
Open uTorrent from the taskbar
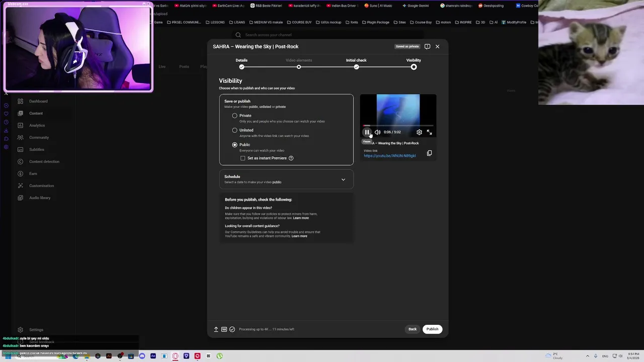coord(219,356)
